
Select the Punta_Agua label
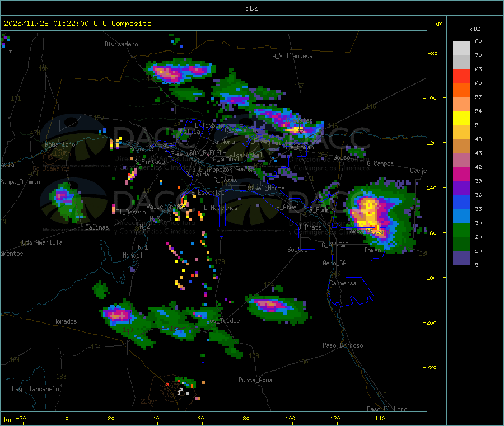point(255,380)
